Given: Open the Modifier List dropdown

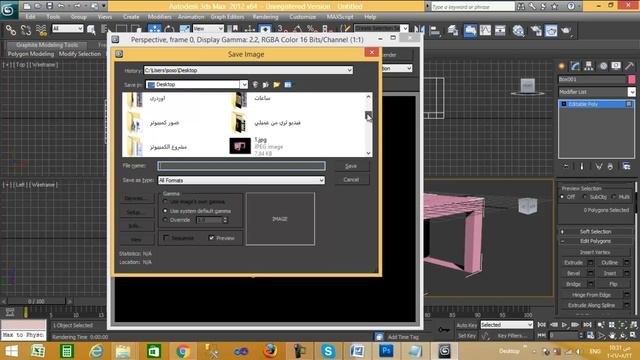Looking at the screenshot, I should (631, 92).
